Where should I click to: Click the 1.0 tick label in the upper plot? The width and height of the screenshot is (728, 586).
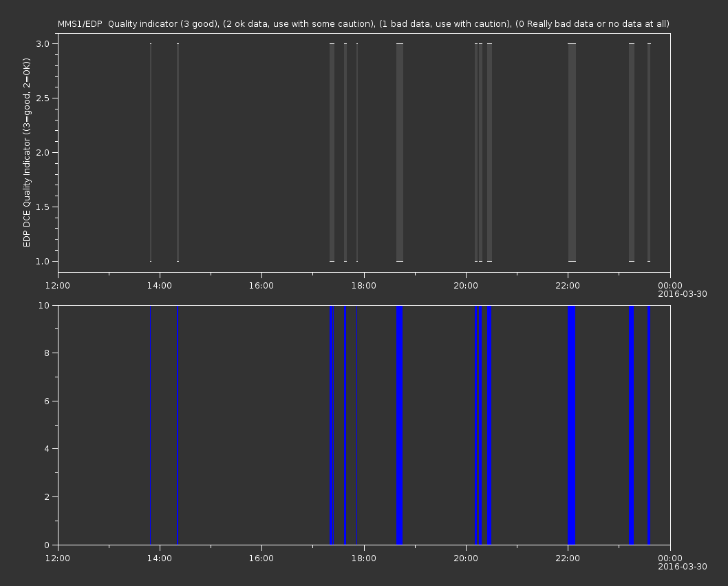(43, 261)
